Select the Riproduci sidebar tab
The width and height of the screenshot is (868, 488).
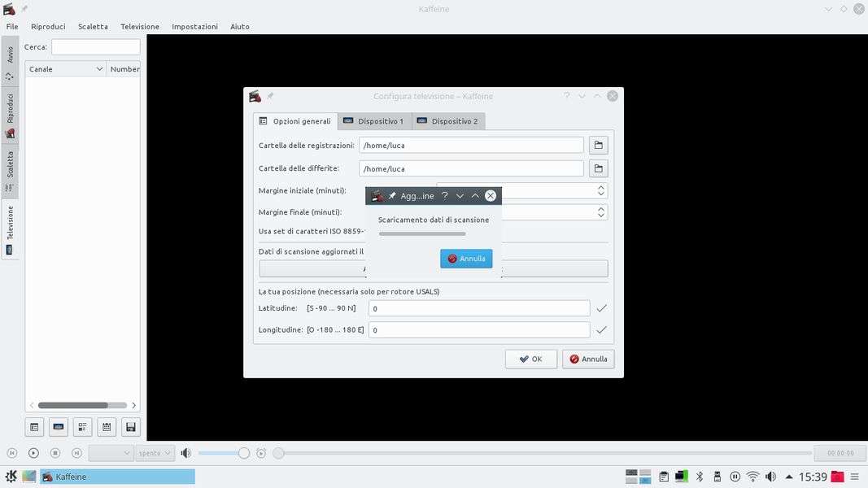point(10,115)
